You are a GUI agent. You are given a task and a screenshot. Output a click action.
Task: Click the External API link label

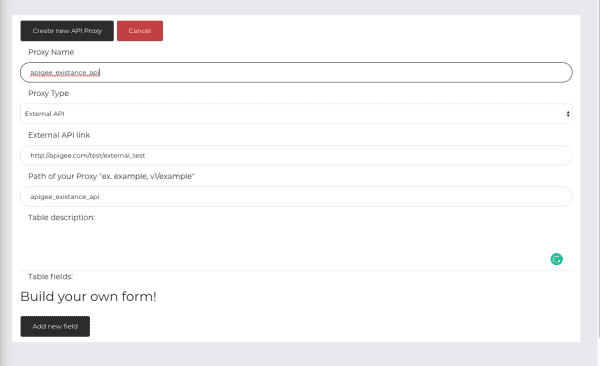click(59, 135)
